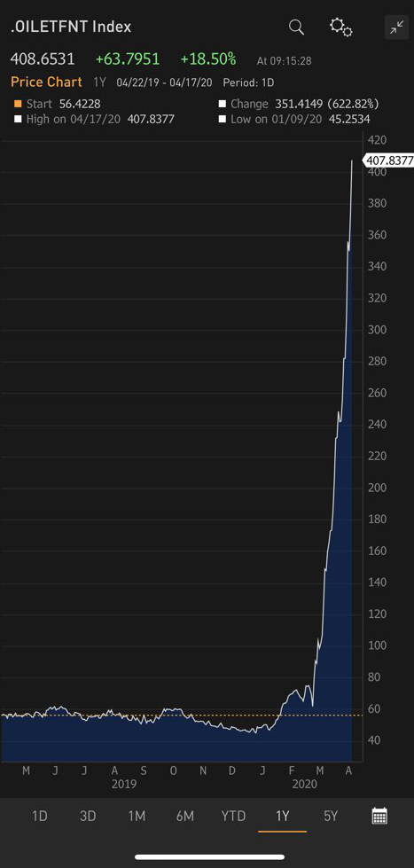Viewport: 414px width, 868px height.
Task: Choose the 5Y range tab
Action: pyautogui.click(x=331, y=816)
